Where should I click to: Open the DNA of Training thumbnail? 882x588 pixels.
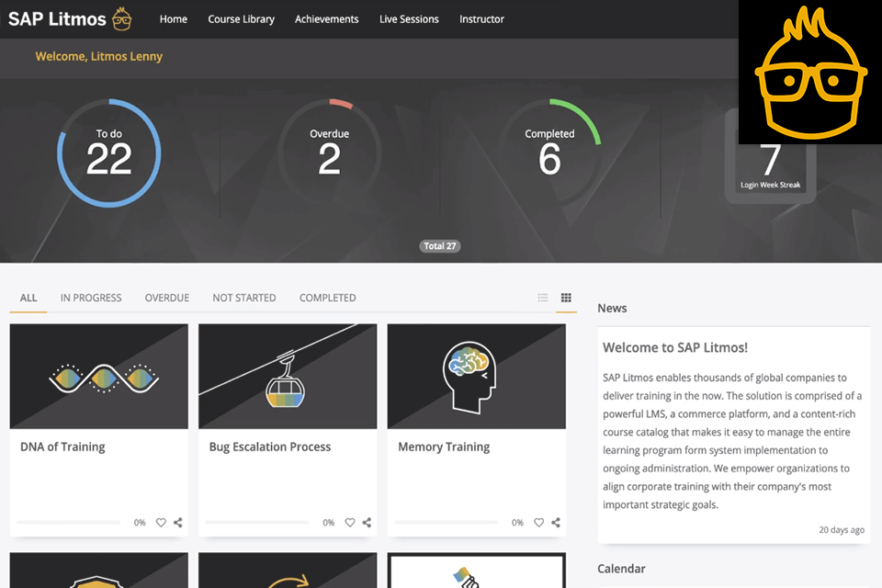[99, 377]
